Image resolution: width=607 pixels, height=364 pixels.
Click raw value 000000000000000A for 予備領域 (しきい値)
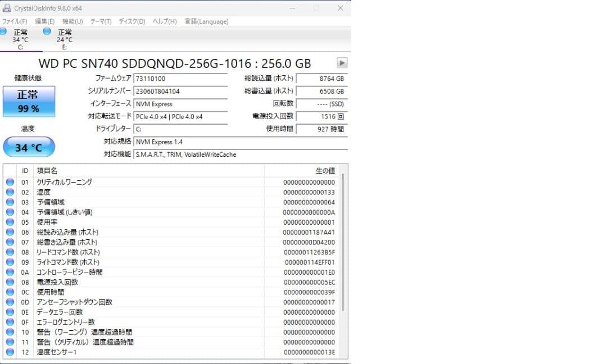(x=309, y=212)
